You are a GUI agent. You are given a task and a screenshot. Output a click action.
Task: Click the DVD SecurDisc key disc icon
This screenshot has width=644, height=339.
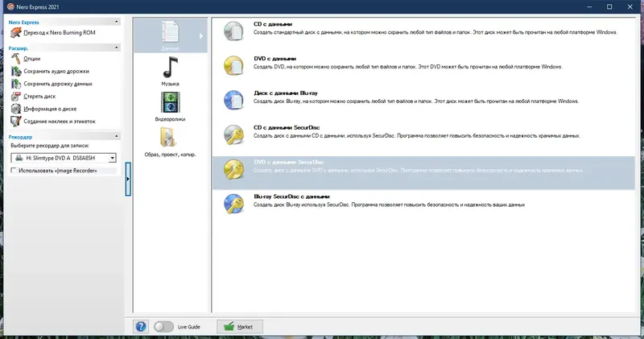click(233, 169)
